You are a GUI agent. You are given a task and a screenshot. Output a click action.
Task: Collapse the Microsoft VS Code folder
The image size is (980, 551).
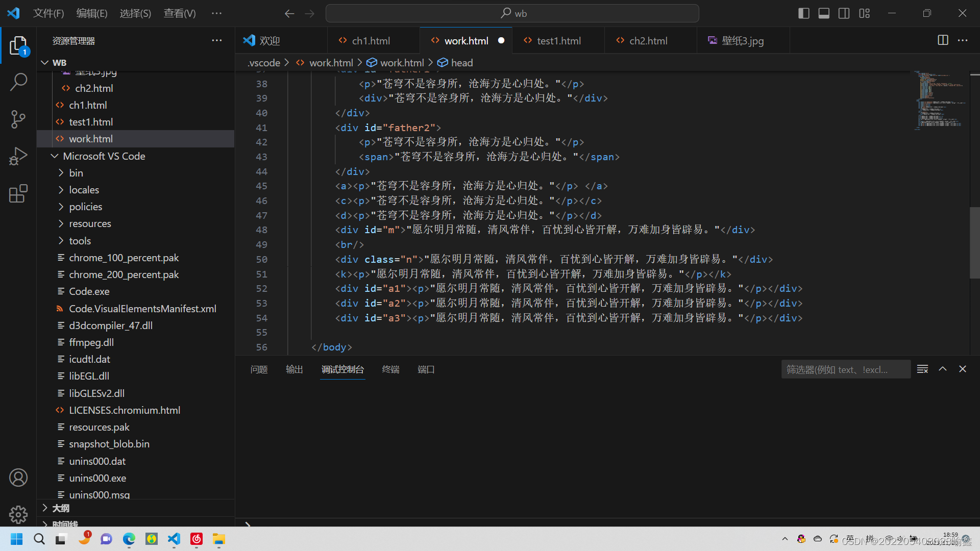point(104,156)
